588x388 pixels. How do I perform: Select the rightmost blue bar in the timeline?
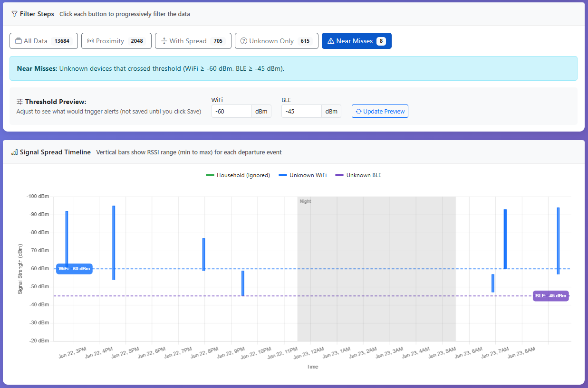558,241
